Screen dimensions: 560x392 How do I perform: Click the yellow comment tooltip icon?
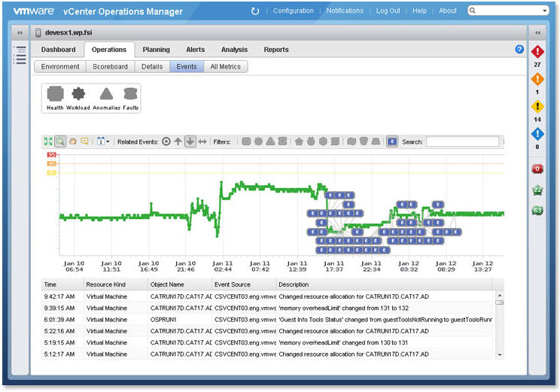pos(84,141)
